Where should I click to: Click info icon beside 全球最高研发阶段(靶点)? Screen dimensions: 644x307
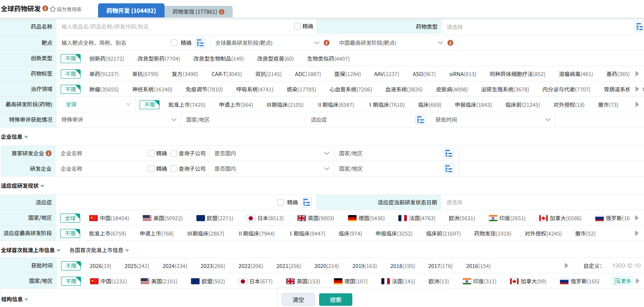click(327, 43)
